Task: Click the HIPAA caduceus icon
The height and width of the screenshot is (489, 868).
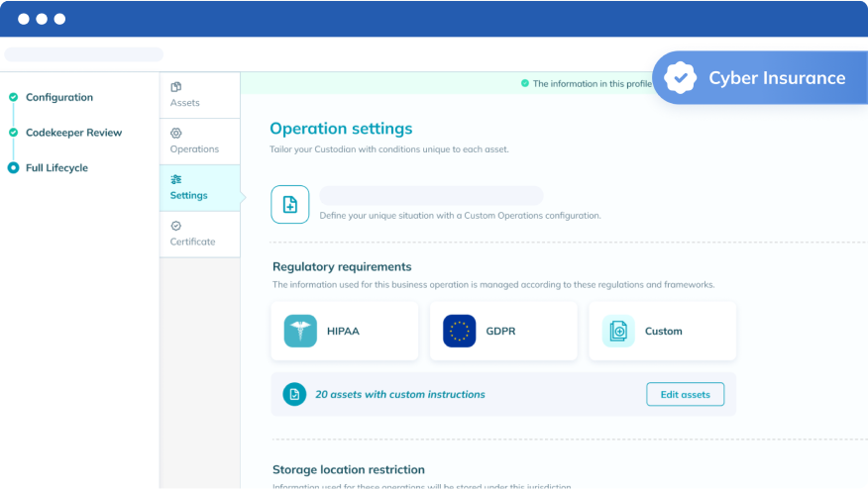Action: point(300,331)
